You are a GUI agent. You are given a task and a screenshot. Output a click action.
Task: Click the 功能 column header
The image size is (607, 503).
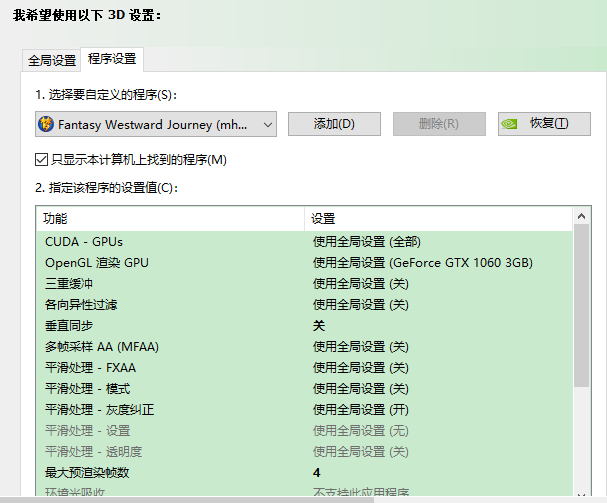[170, 219]
